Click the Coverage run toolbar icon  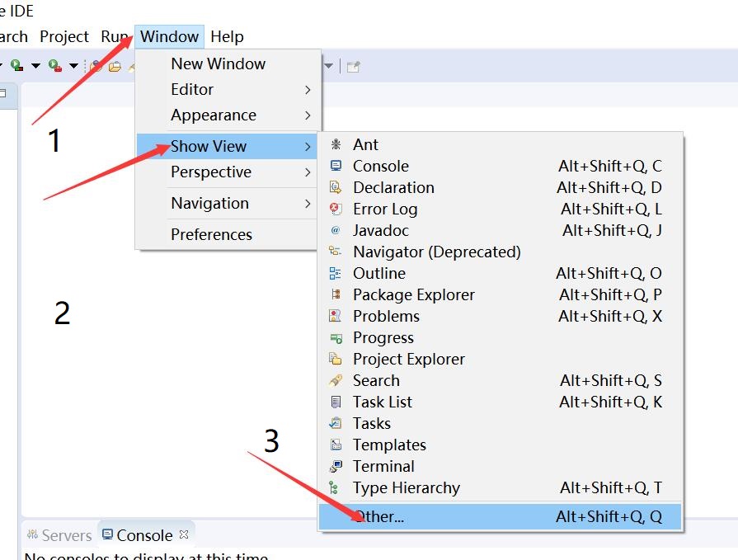point(17,65)
